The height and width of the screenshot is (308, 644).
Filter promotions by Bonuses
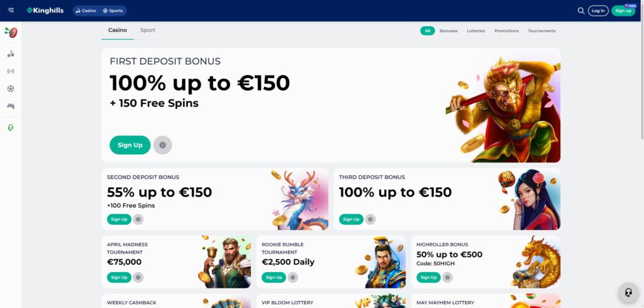click(x=448, y=31)
